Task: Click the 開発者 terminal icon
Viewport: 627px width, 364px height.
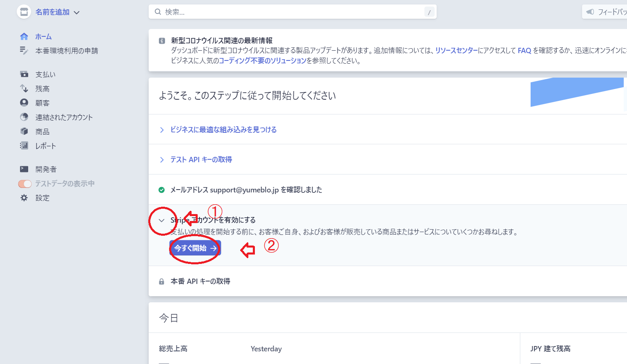Action: pyautogui.click(x=24, y=169)
